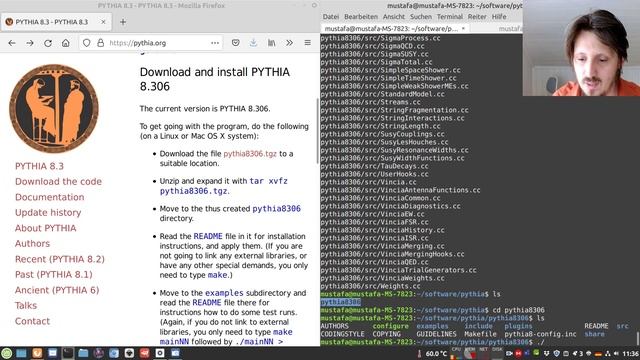
Task: Open a new Firefox tab
Action: point(123,22)
